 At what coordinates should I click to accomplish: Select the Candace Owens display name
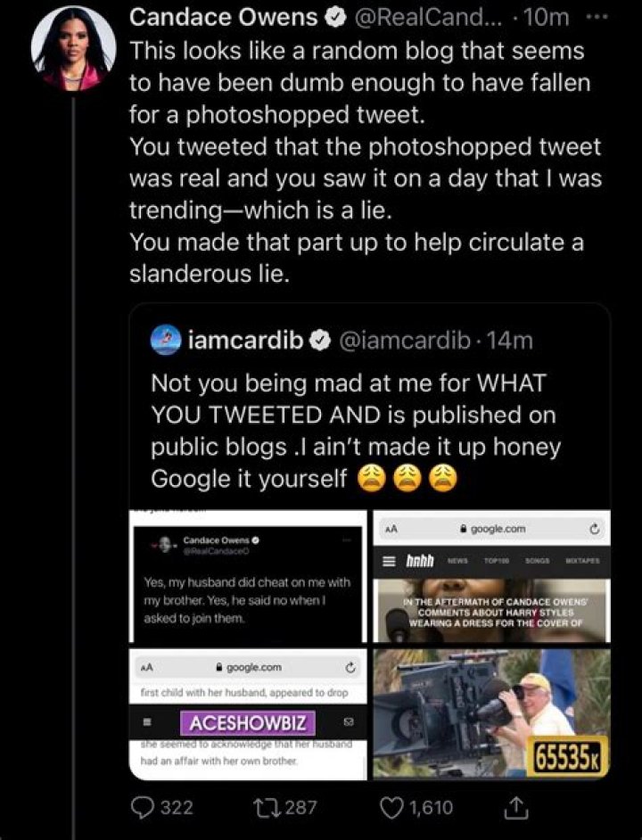point(225,16)
